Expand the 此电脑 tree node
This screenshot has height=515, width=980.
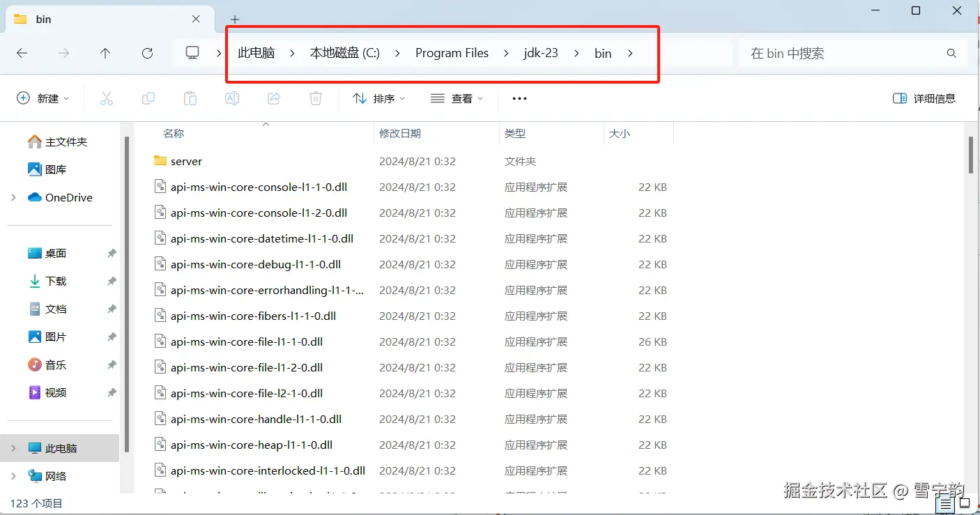(x=13, y=448)
